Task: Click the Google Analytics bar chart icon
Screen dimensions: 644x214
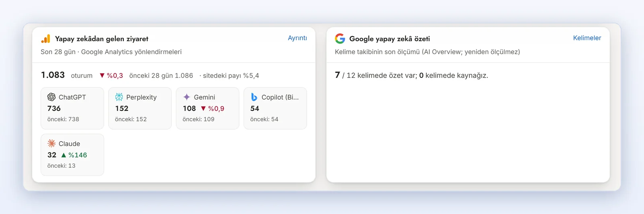Action: coord(45,39)
